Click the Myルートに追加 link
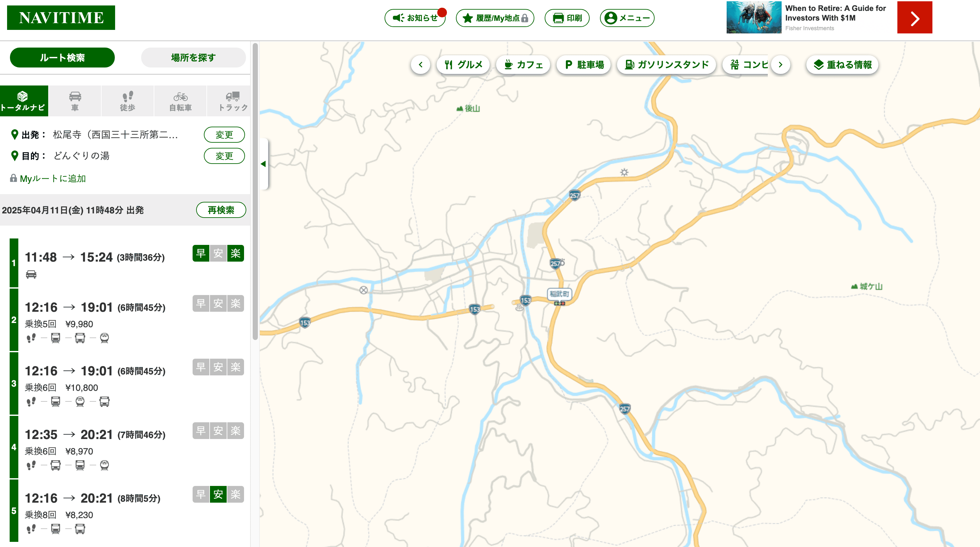Screen dimensions: 980x547 tap(52, 178)
